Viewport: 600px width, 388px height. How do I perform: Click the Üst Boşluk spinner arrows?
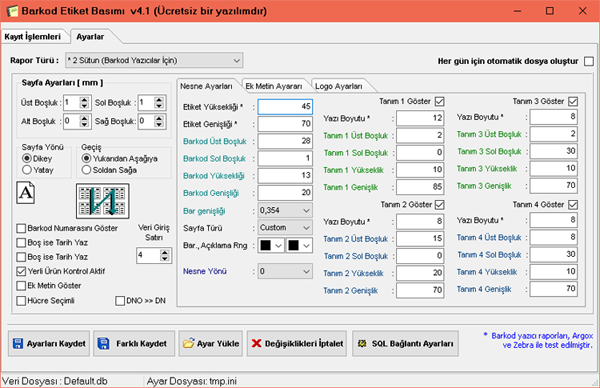pos(85,103)
